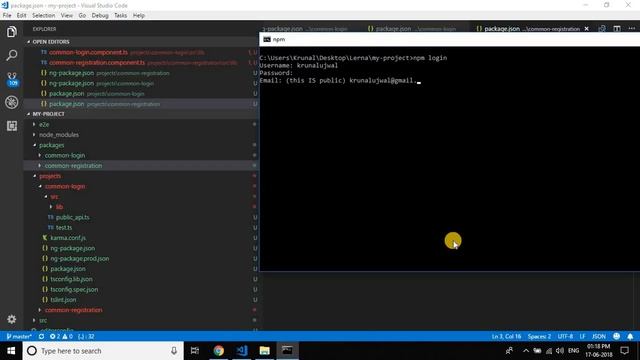
Task: Select encoding UTF-8 in status bar
Action: 565,336
